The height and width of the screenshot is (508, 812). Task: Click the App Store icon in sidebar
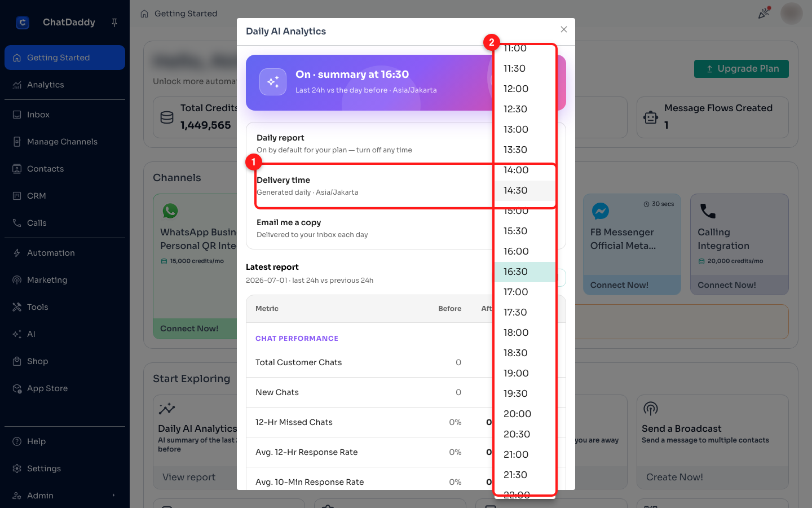[17, 388]
